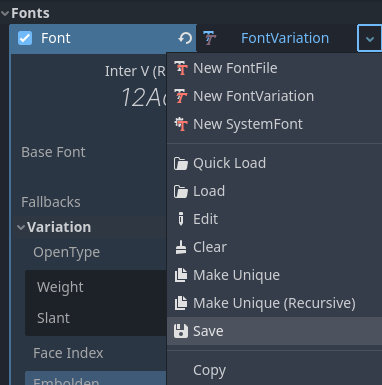Click the Face Index property label
Viewport: 382px width, 385px height.
[68, 353]
